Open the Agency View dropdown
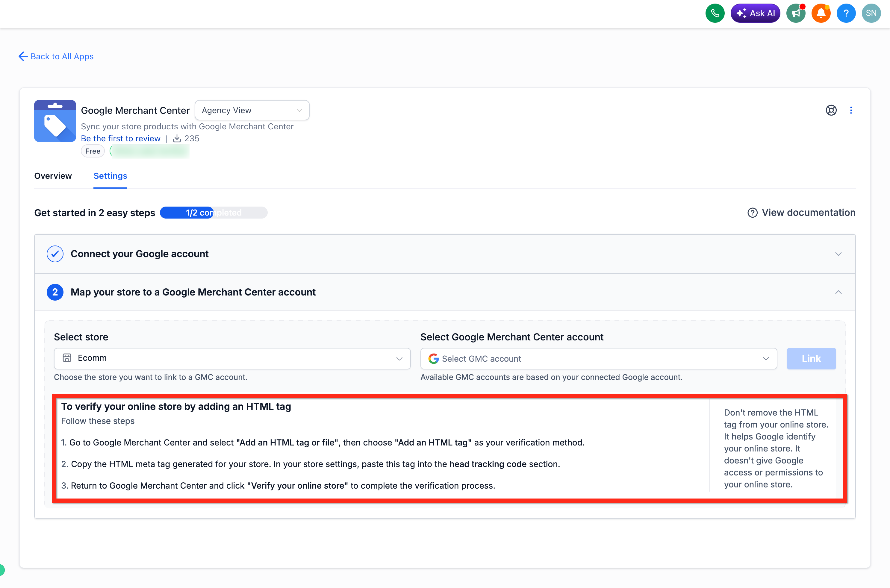890x588 pixels. (252, 110)
